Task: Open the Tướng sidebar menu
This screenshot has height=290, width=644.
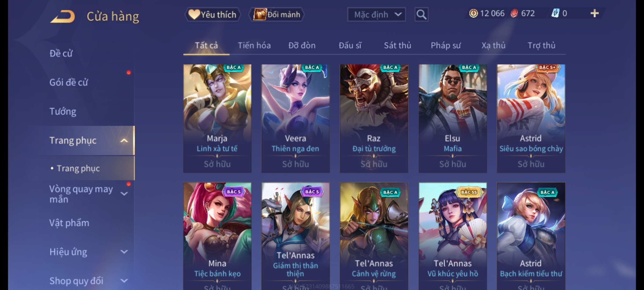Action: pyautogui.click(x=63, y=111)
